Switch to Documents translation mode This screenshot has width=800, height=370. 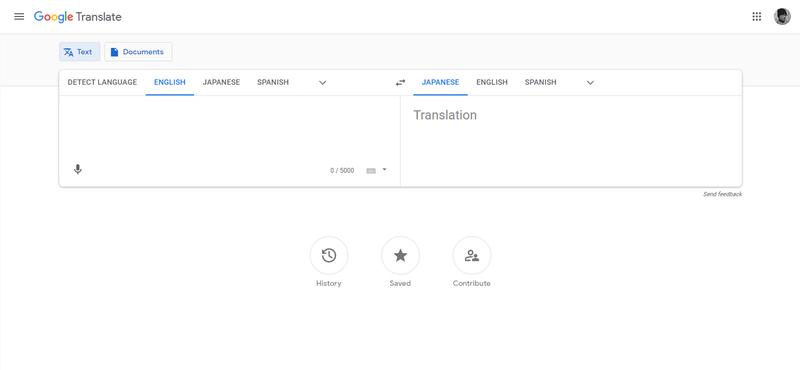(x=138, y=52)
